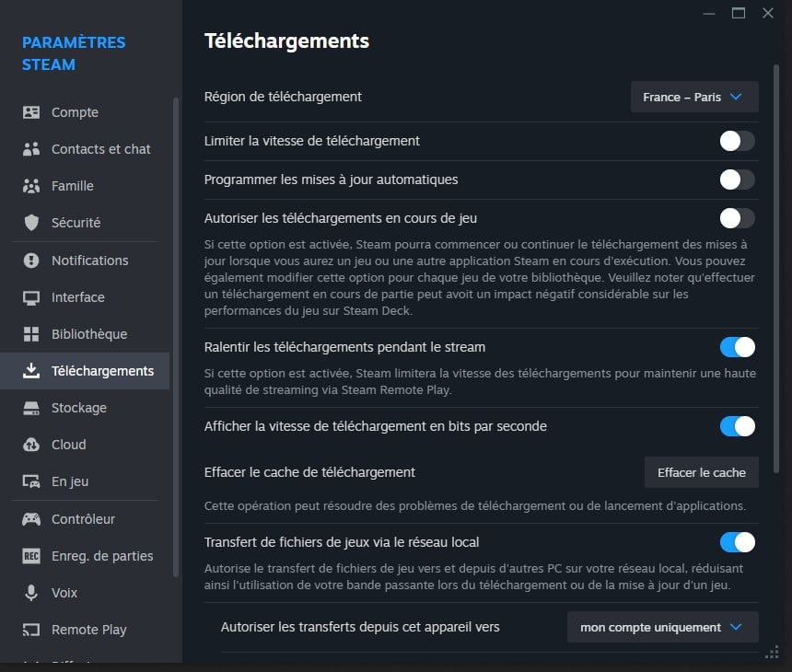Click the Stockage drive icon
The height and width of the screenshot is (672, 792).
[x=31, y=408]
